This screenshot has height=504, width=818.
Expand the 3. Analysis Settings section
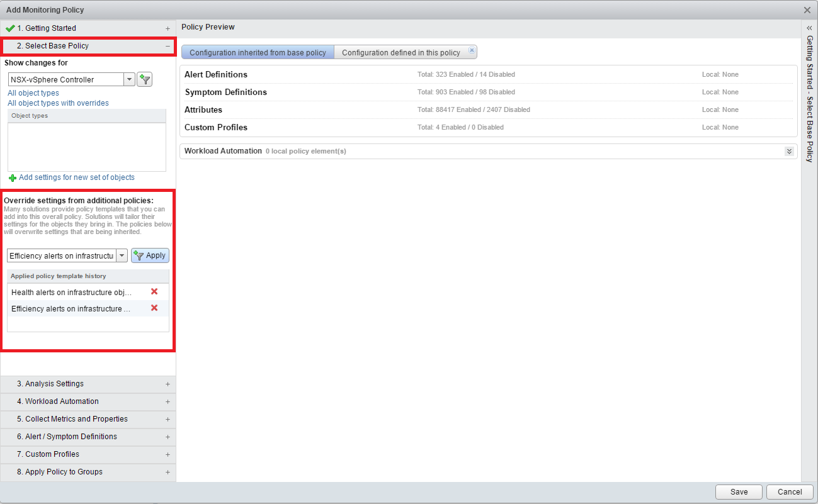tap(168, 384)
